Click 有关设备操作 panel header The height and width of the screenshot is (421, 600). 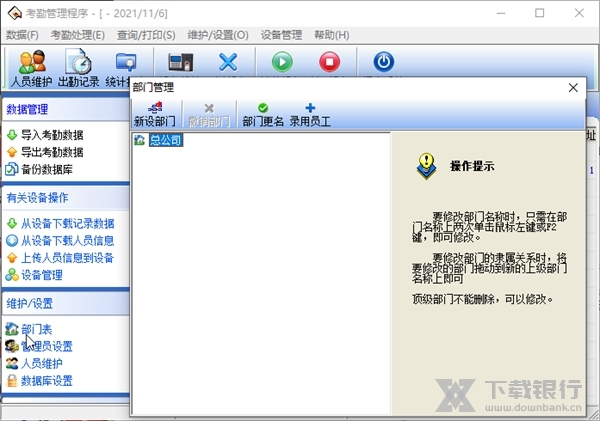tap(66, 198)
